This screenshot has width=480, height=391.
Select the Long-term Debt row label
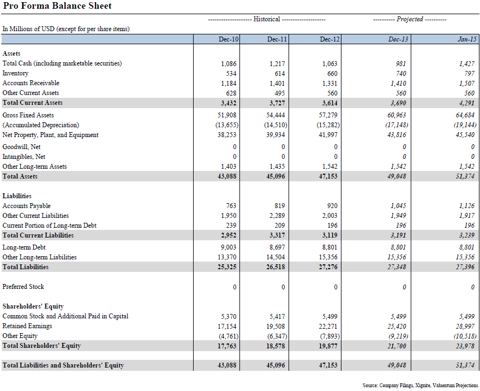(24, 247)
